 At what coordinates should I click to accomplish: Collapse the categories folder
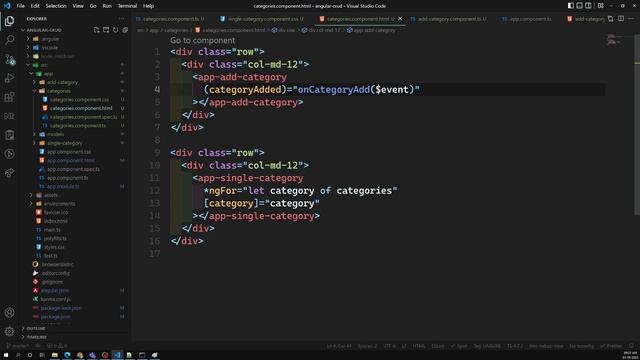(x=58, y=91)
